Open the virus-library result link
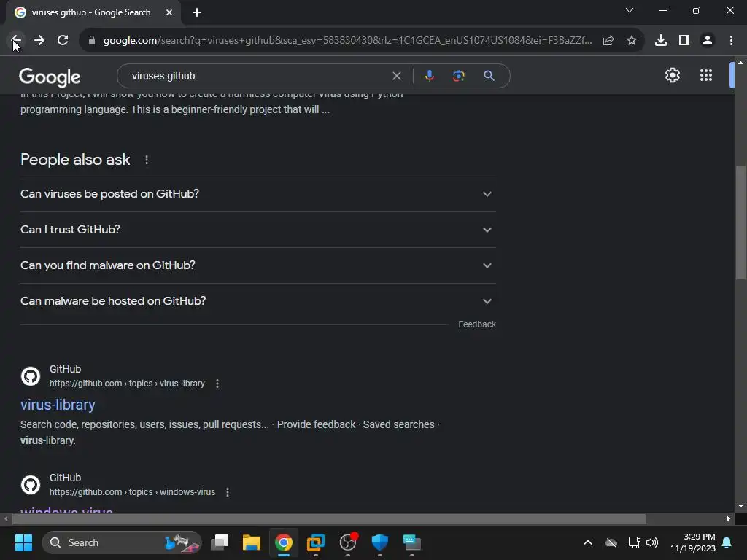Viewport: 747px width, 560px height. tap(58, 405)
